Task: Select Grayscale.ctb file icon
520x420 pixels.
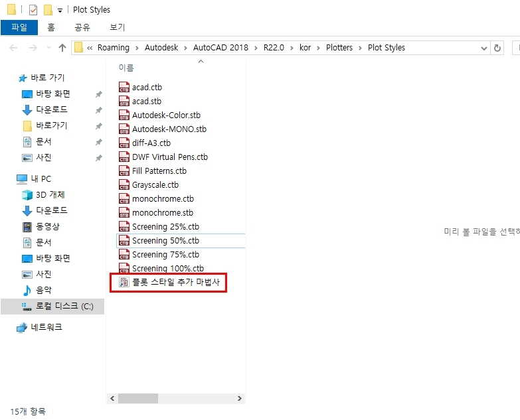Action: 124,184
